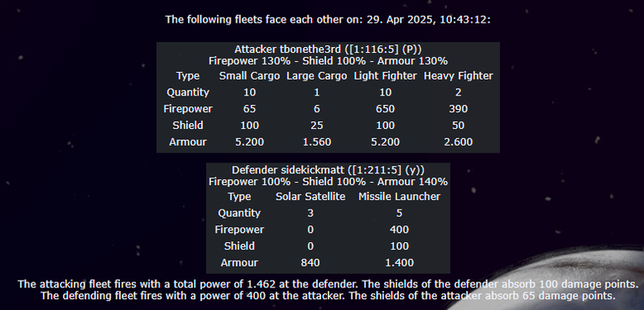Click the defender Armour 140% stats line

coord(328,182)
